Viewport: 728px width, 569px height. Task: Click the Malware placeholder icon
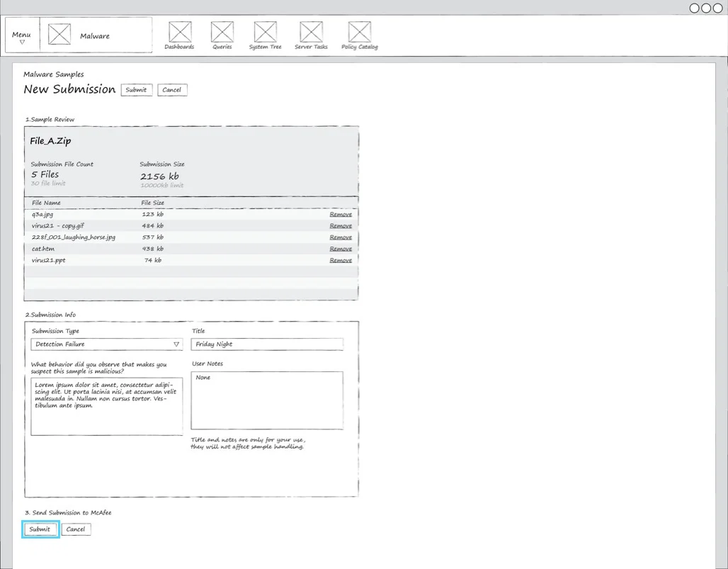coord(59,35)
